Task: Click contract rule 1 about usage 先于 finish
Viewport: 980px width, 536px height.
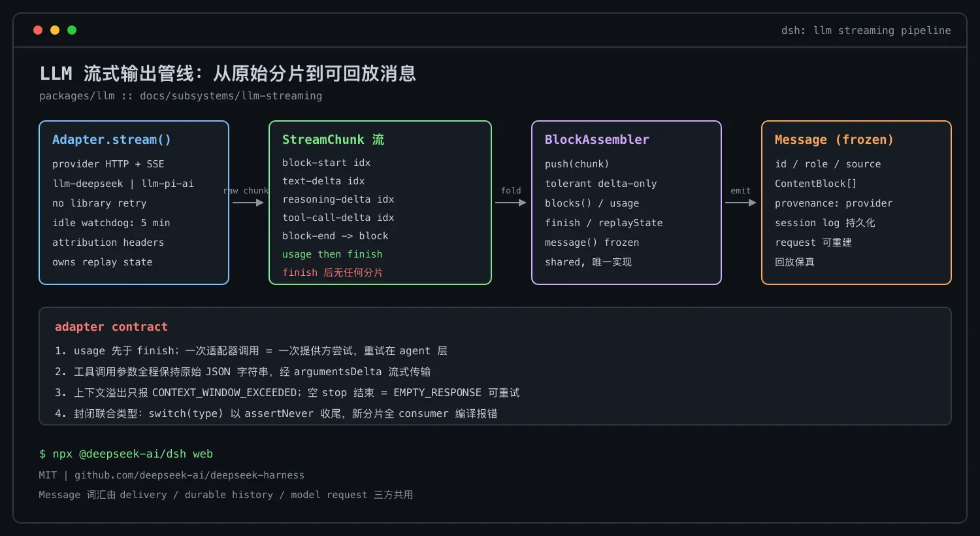Action: (x=252, y=351)
